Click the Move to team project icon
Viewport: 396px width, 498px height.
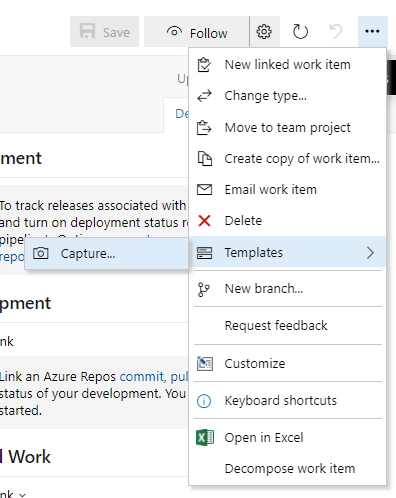click(204, 128)
